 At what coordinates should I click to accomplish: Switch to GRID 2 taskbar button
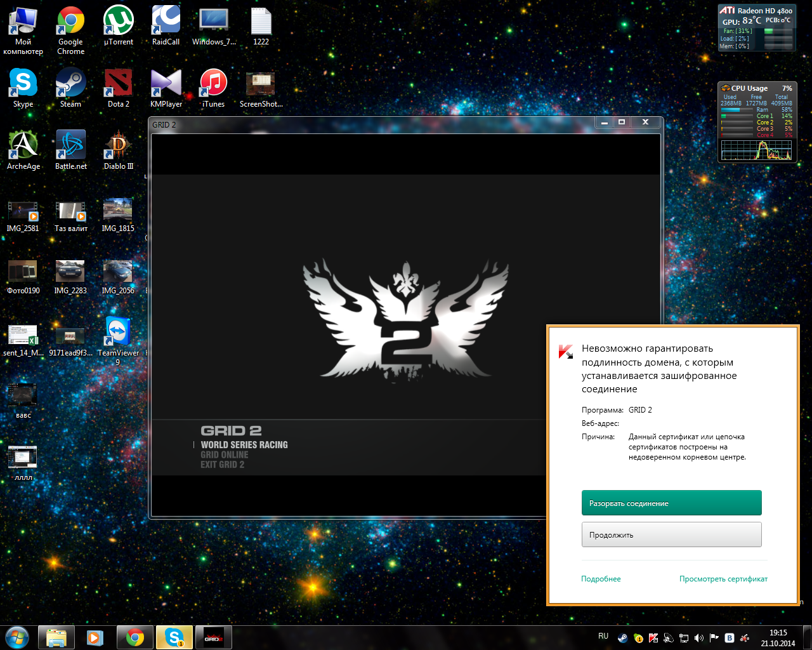[x=213, y=637]
